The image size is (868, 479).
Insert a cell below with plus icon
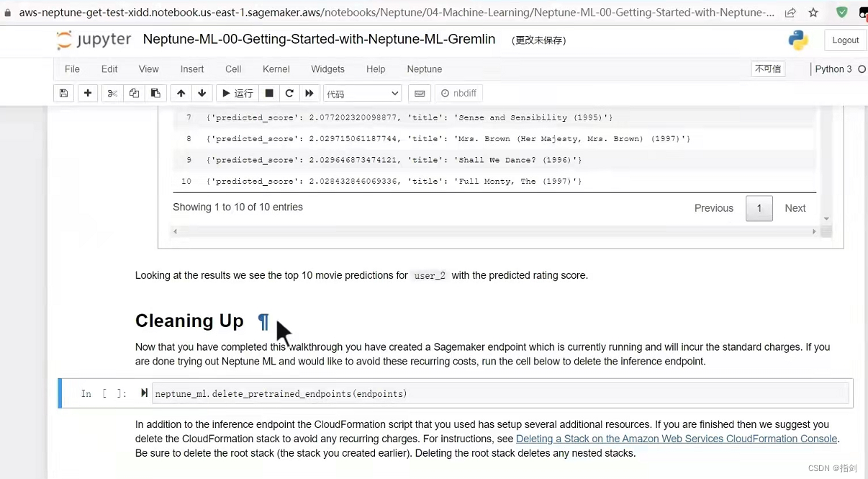(x=88, y=93)
